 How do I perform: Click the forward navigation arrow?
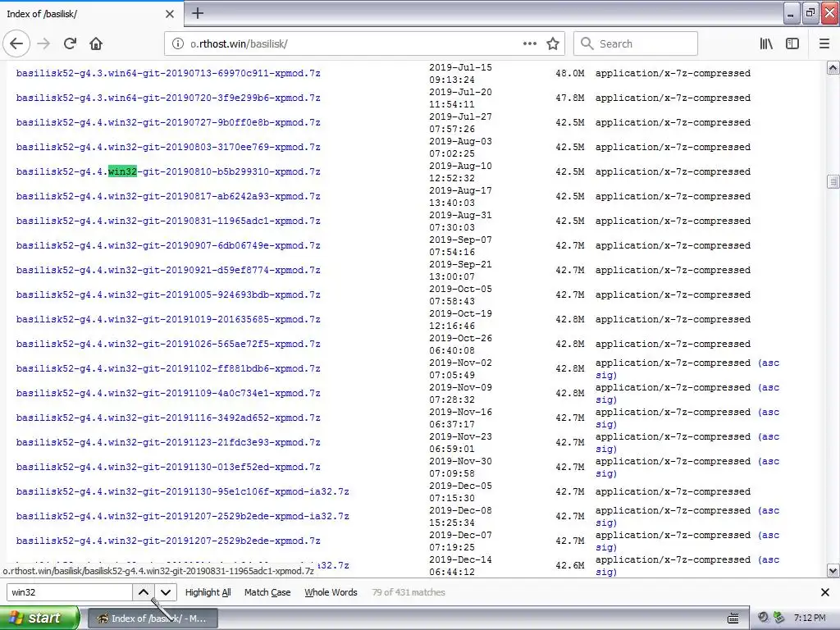(44, 44)
